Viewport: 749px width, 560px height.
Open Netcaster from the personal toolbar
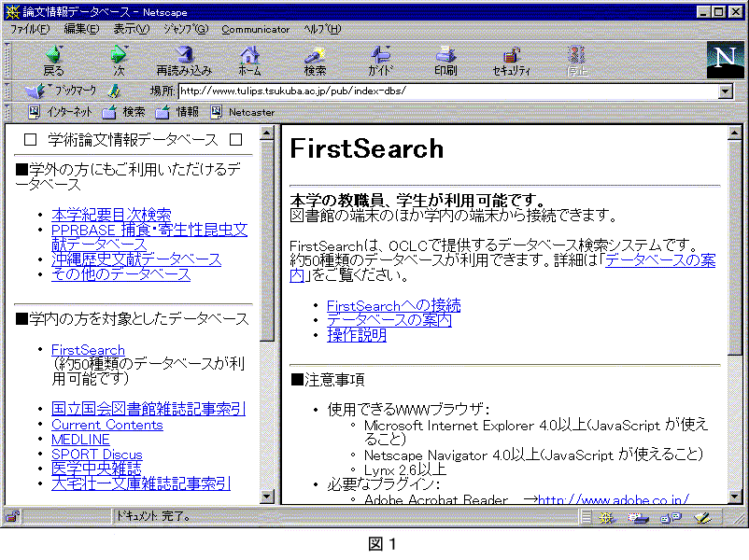pyautogui.click(x=243, y=112)
